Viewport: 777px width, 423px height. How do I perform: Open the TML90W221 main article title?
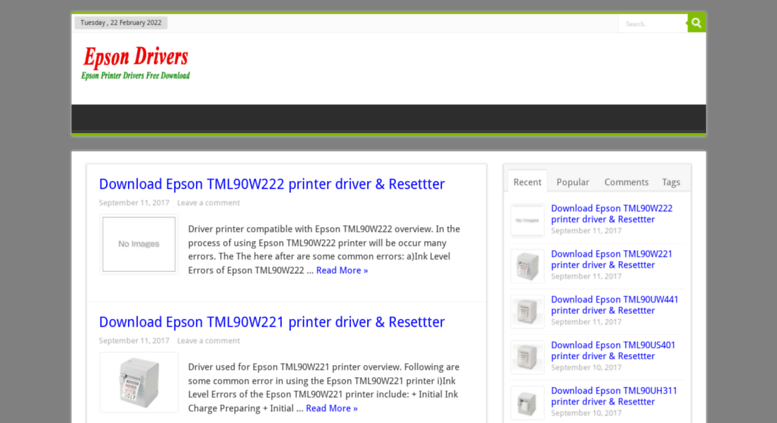point(272,322)
